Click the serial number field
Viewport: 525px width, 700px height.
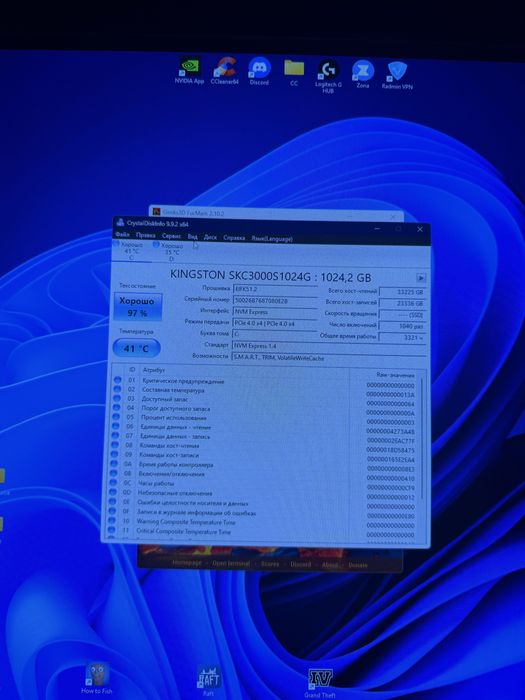click(x=274, y=300)
